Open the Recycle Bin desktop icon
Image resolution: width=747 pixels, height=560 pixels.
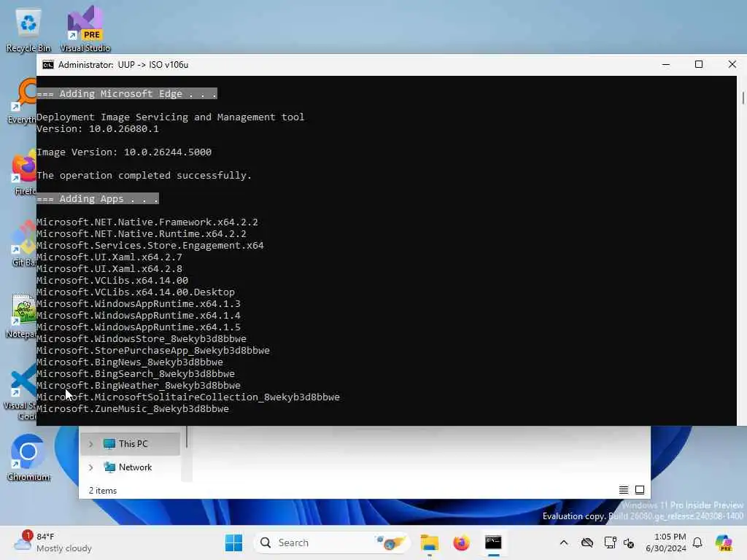coord(28,29)
